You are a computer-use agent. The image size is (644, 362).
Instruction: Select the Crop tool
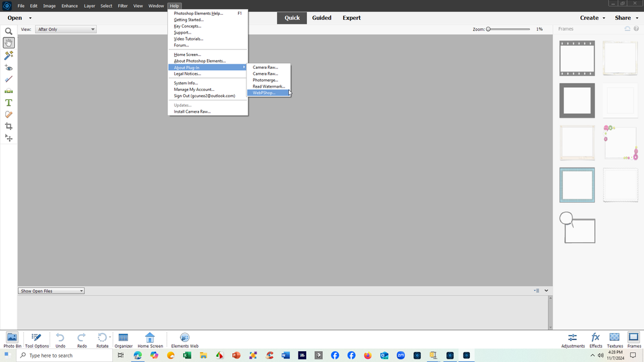[x=8, y=126]
